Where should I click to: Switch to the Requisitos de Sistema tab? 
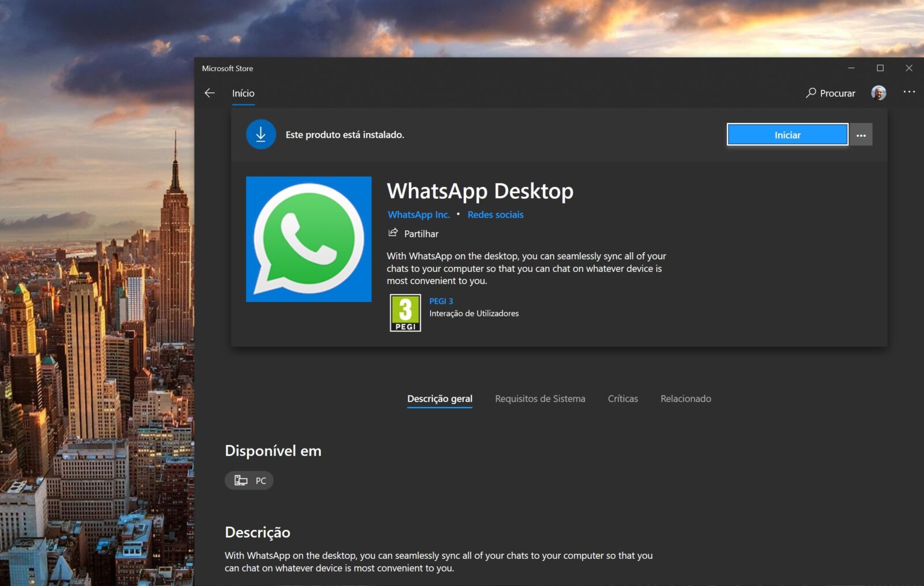[539, 398]
